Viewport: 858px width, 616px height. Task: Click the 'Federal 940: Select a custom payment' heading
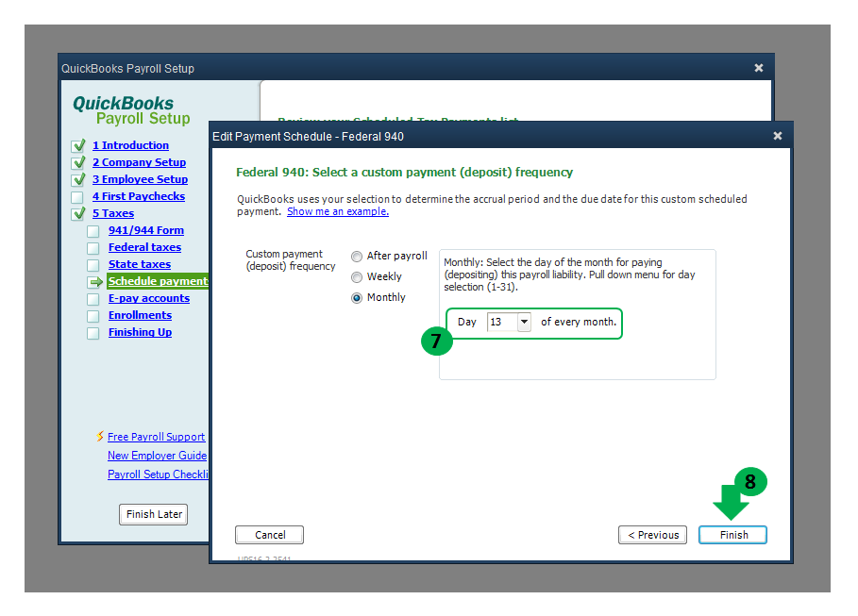point(404,173)
